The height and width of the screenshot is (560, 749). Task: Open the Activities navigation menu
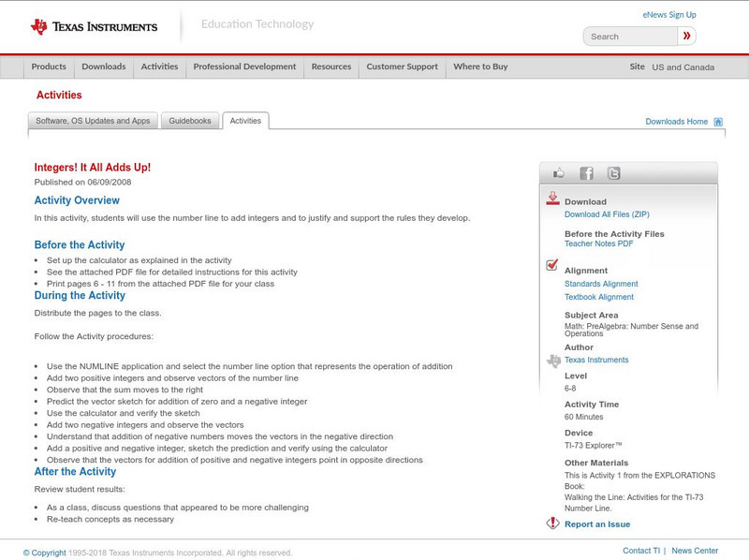pyautogui.click(x=159, y=66)
